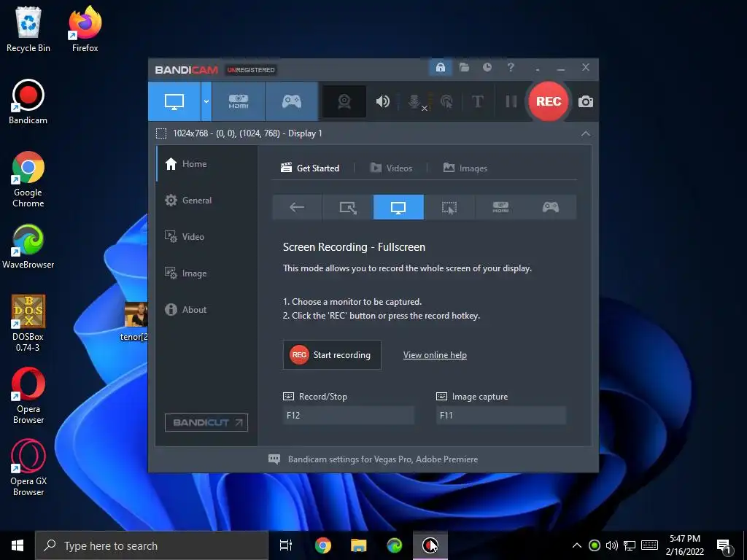Click the large red REC button
The width and height of the screenshot is (747, 560).
click(549, 101)
